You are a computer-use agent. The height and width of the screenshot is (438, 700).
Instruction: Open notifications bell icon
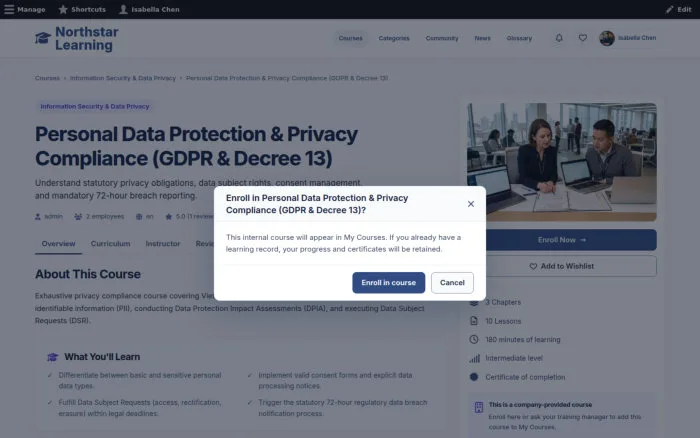[559, 38]
